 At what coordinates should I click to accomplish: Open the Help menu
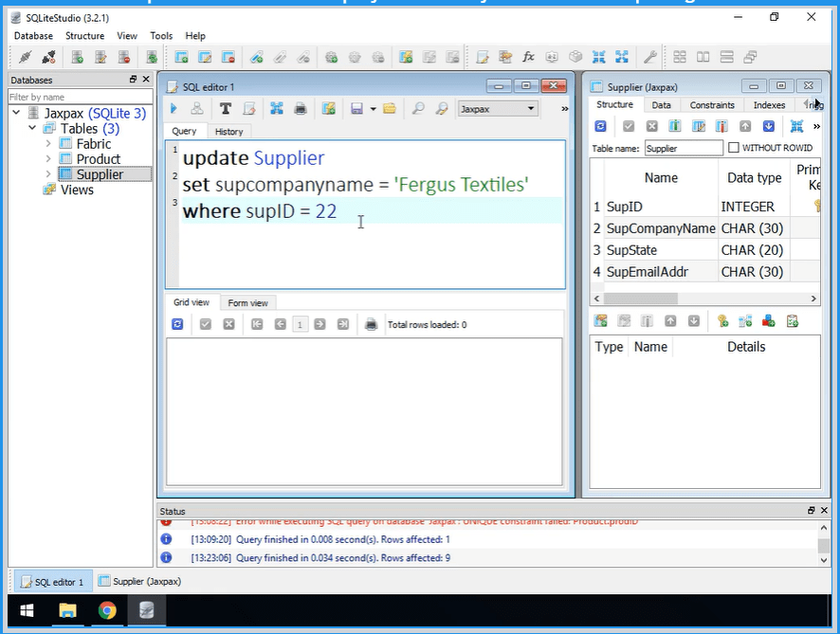195,36
